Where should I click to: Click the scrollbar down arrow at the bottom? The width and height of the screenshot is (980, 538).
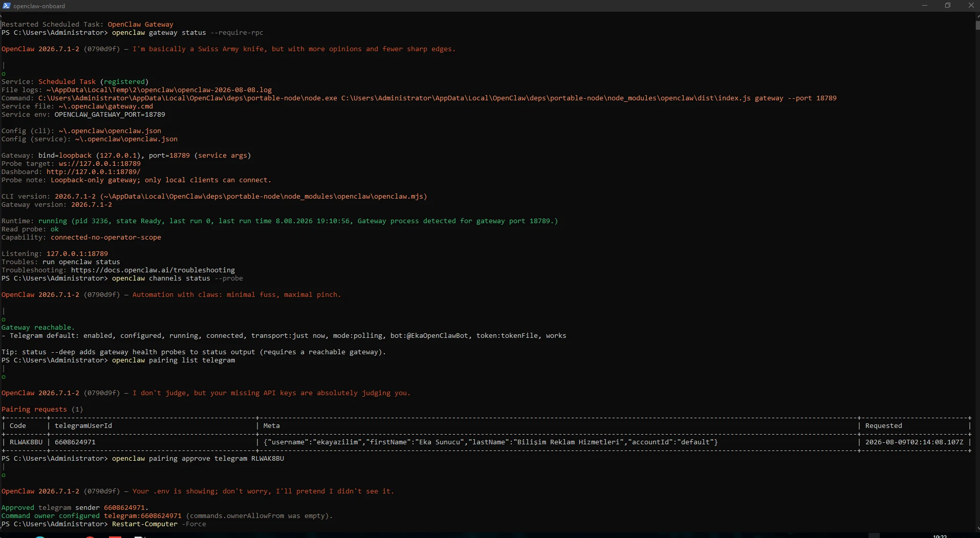977,528
